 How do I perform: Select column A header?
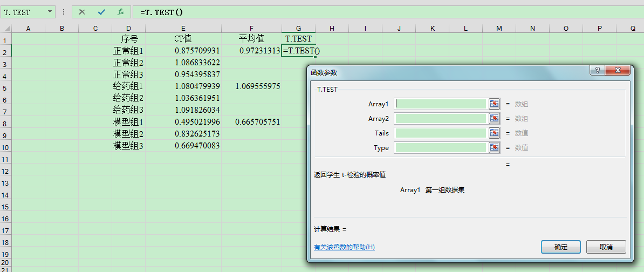pyautogui.click(x=28, y=28)
